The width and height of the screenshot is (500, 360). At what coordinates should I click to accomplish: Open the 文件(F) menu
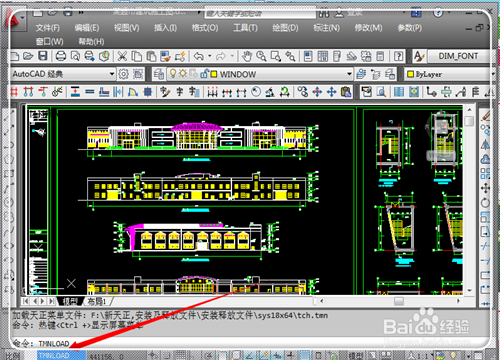click(48, 28)
